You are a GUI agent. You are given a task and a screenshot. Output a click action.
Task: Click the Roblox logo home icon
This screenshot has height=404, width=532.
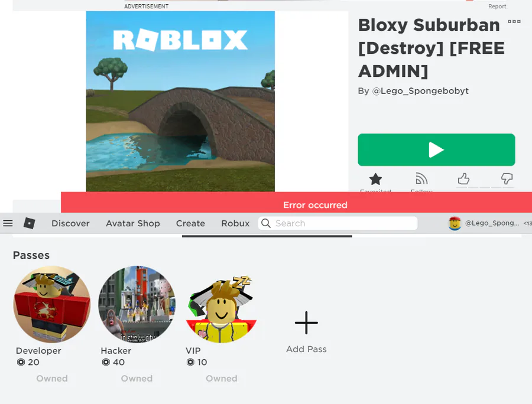pos(30,223)
